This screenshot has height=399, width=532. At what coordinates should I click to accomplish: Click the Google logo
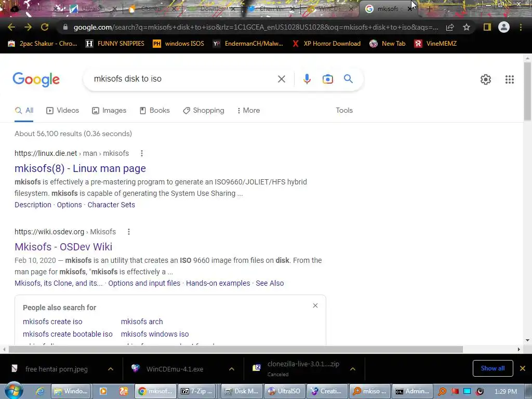pyautogui.click(x=36, y=79)
